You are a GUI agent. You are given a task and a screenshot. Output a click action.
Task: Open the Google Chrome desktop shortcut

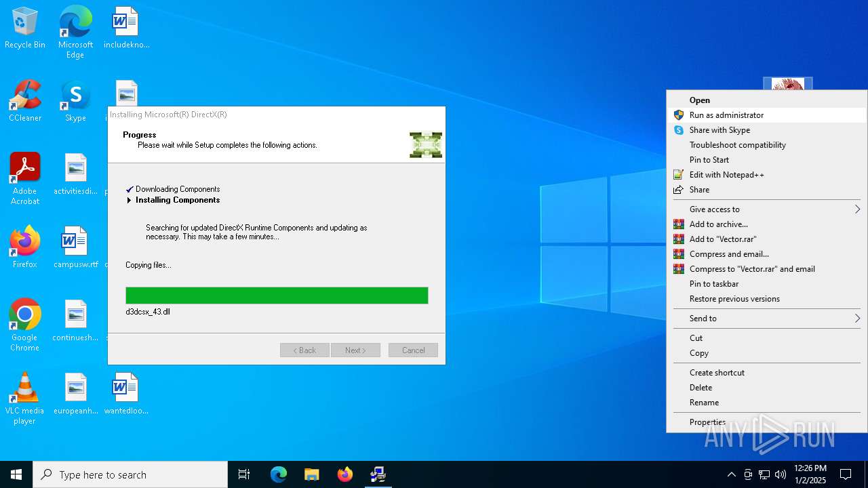pyautogui.click(x=25, y=325)
